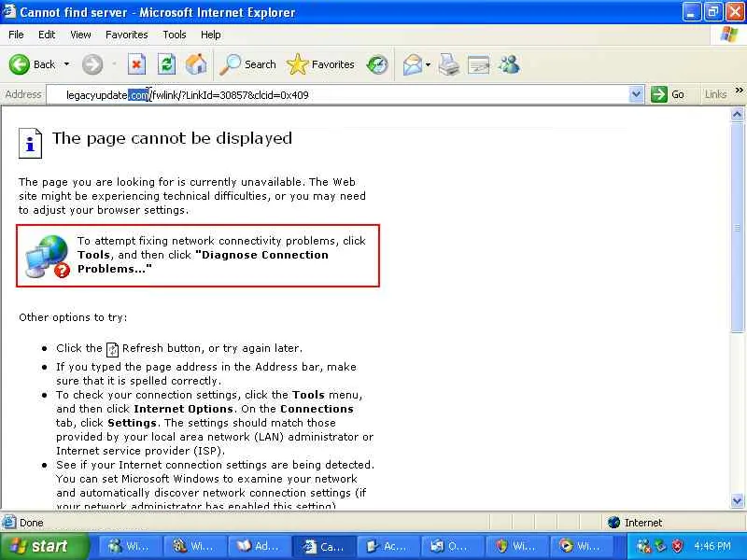Viewport: 747px width, 560px height.
Task: Click the network diagnose globe icon
Action: tap(48, 256)
